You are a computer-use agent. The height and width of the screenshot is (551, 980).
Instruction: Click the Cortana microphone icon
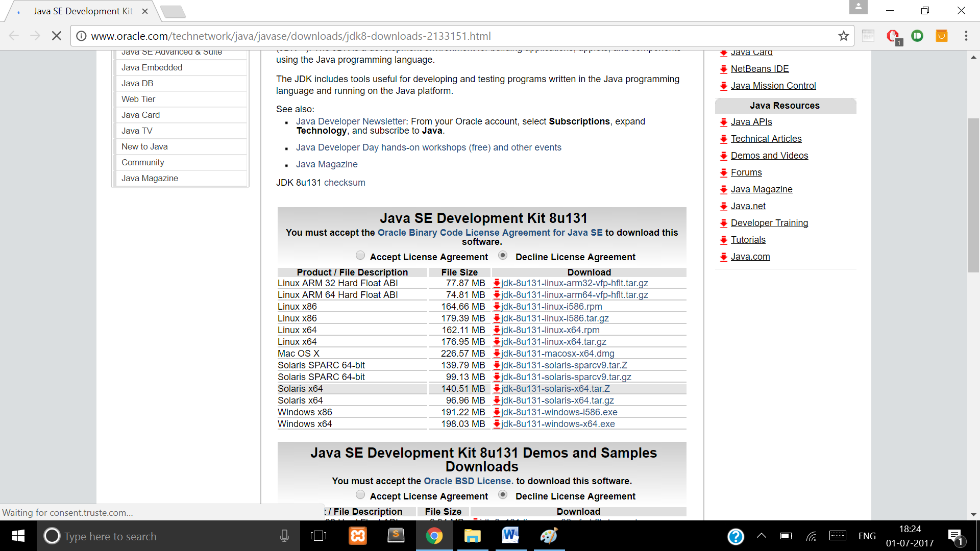[x=285, y=536]
